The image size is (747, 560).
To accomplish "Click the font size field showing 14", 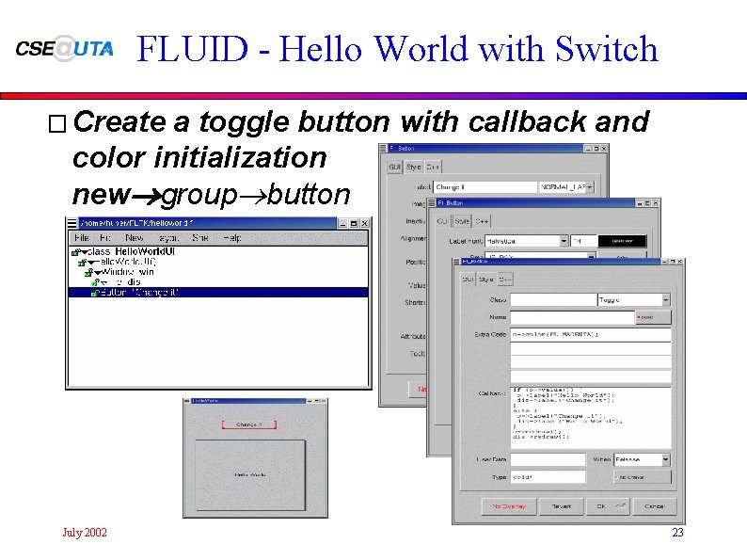I will click(x=583, y=241).
